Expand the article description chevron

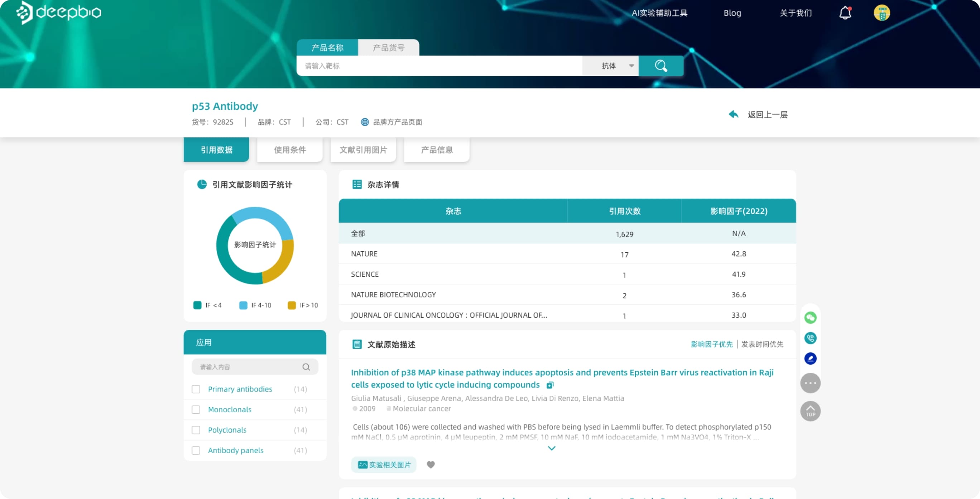pyautogui.click(x=551, y=448)
